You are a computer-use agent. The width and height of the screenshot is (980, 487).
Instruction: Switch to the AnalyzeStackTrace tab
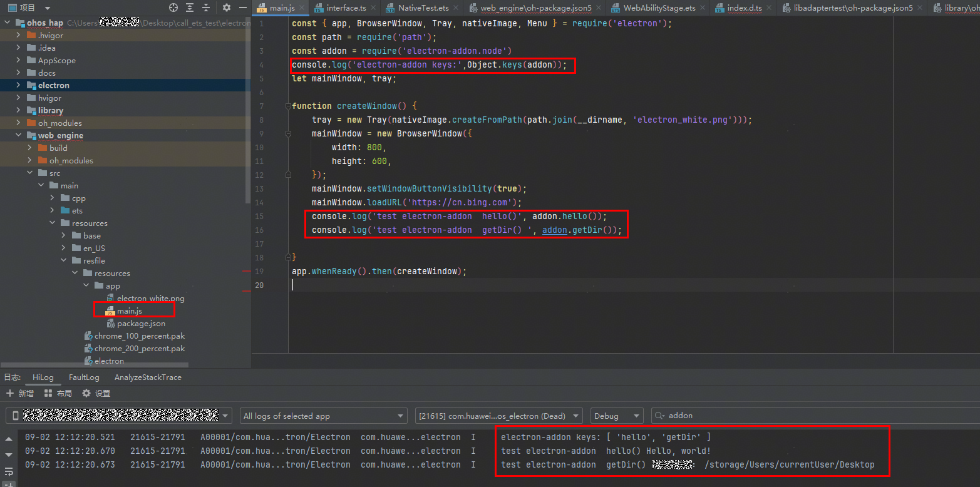pos(148,377)
